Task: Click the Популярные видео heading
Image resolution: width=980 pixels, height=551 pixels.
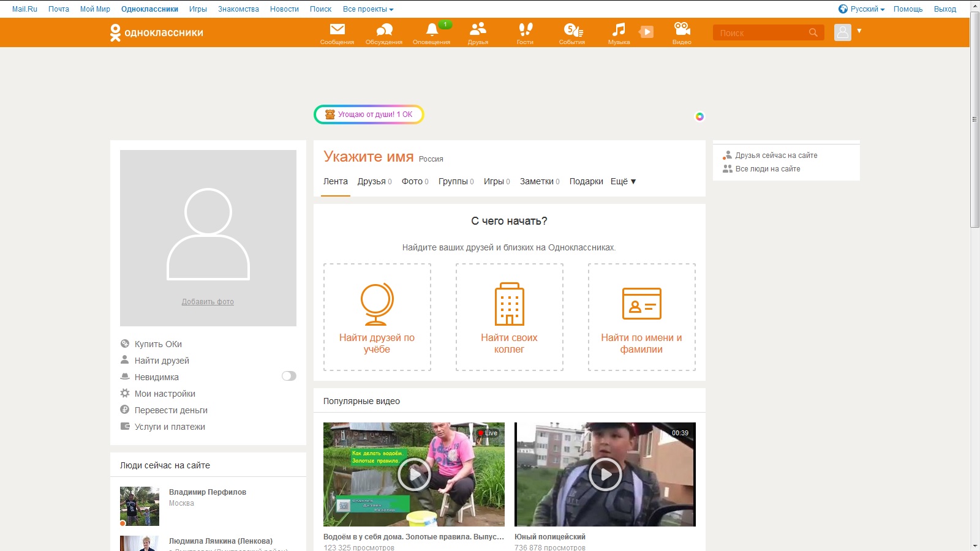Action: coord(361,401)
